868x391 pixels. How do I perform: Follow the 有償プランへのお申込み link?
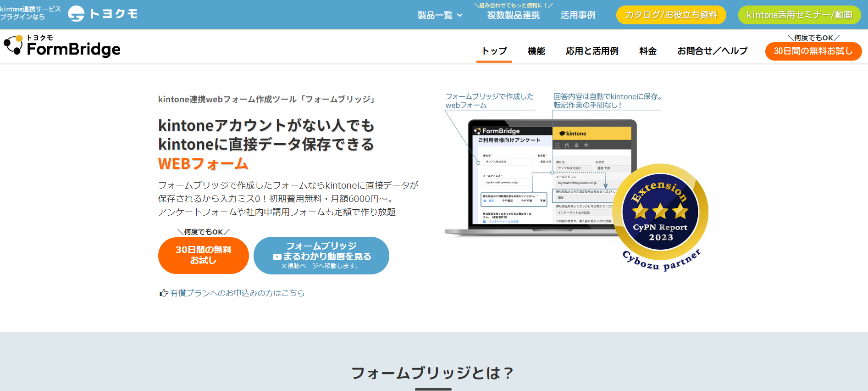point(237,293)
